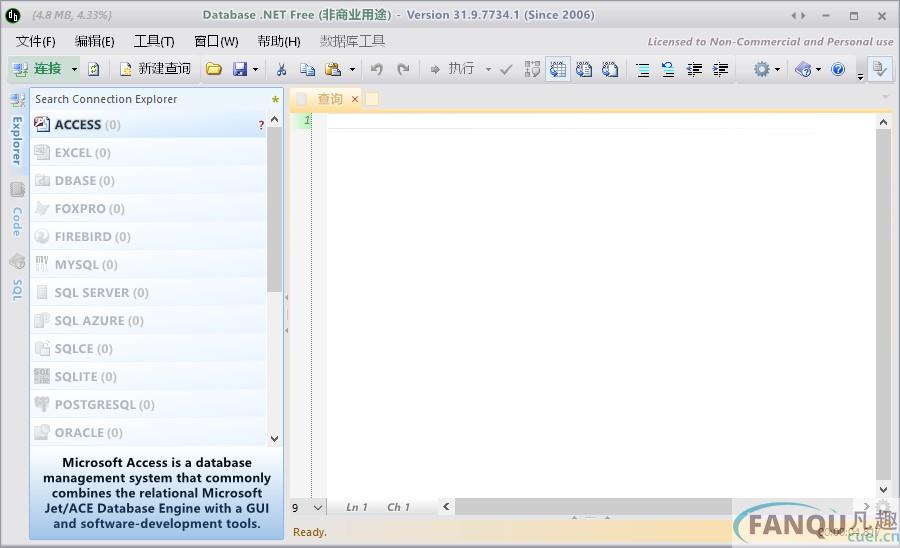Click the redo arrow icon
900x548 pixels.
(x=404, y=69)
